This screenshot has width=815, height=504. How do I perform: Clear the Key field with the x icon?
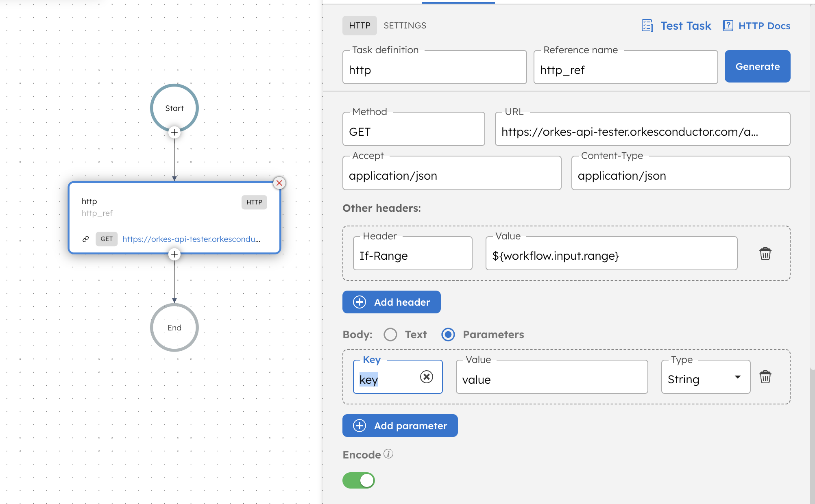[426, 377]
